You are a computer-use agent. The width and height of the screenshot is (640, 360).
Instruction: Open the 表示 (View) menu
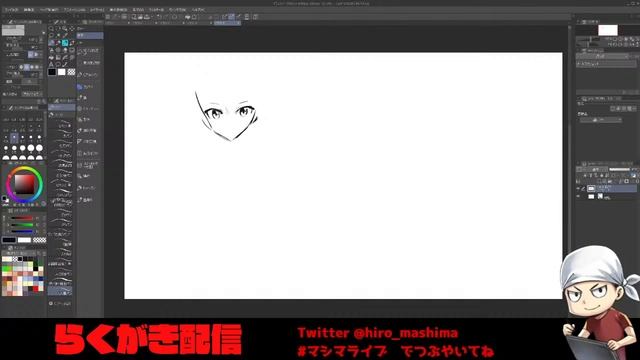(138, 9)
